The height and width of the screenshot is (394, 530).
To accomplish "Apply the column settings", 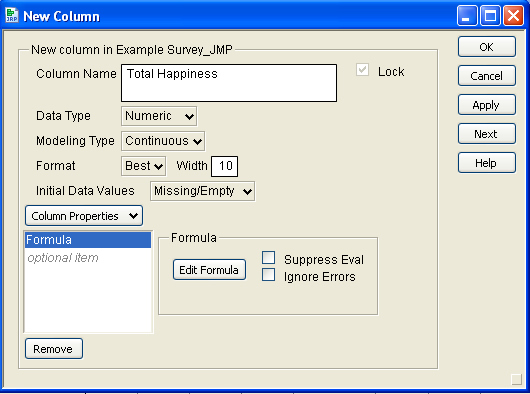I will (486, 105).
